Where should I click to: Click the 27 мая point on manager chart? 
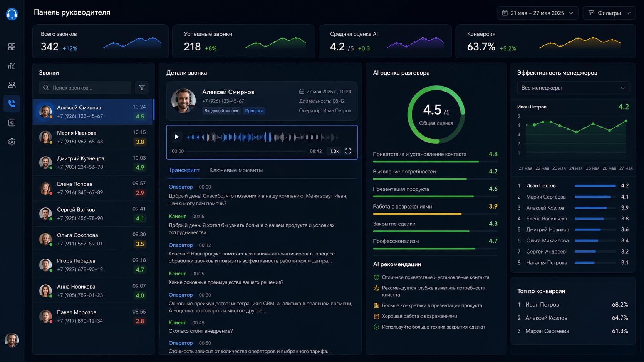click(x=626, y=121)
